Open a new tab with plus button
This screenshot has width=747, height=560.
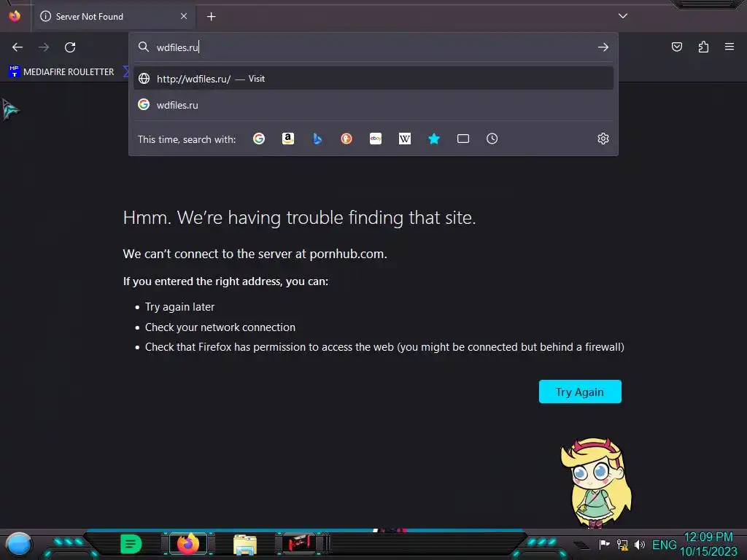point(212,17)
